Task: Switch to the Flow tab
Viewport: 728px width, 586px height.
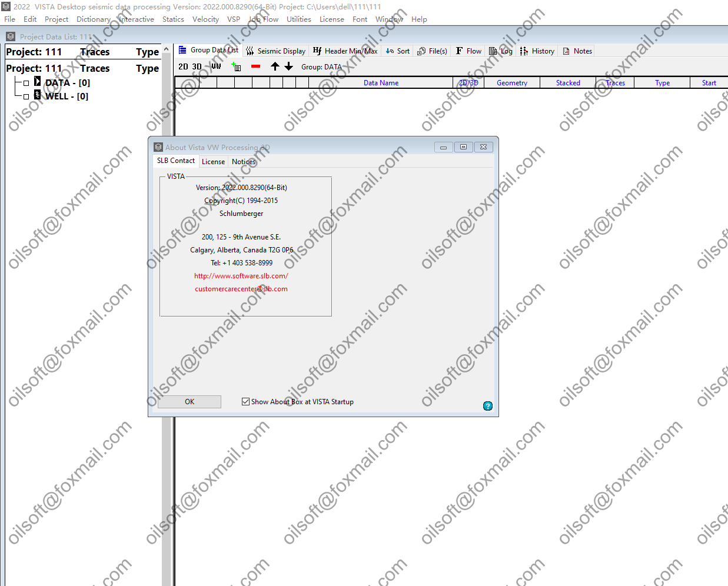Action: [x=468, y=51]
